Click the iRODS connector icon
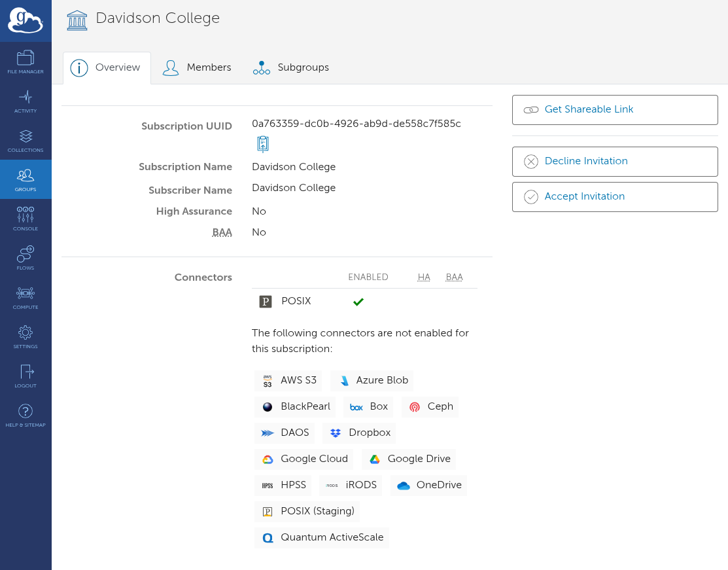 tap(332, 486)
